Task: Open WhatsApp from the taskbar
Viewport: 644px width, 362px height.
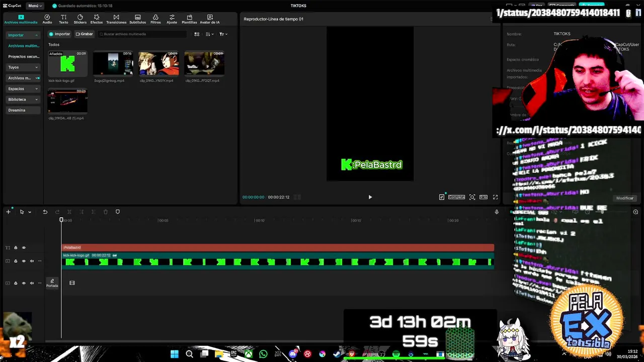Action: coord(263,354)
